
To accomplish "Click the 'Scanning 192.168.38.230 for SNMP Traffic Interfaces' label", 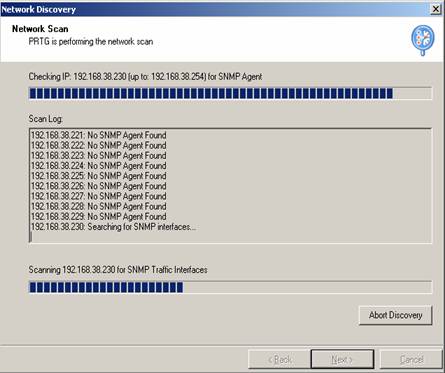I will 118,270.
